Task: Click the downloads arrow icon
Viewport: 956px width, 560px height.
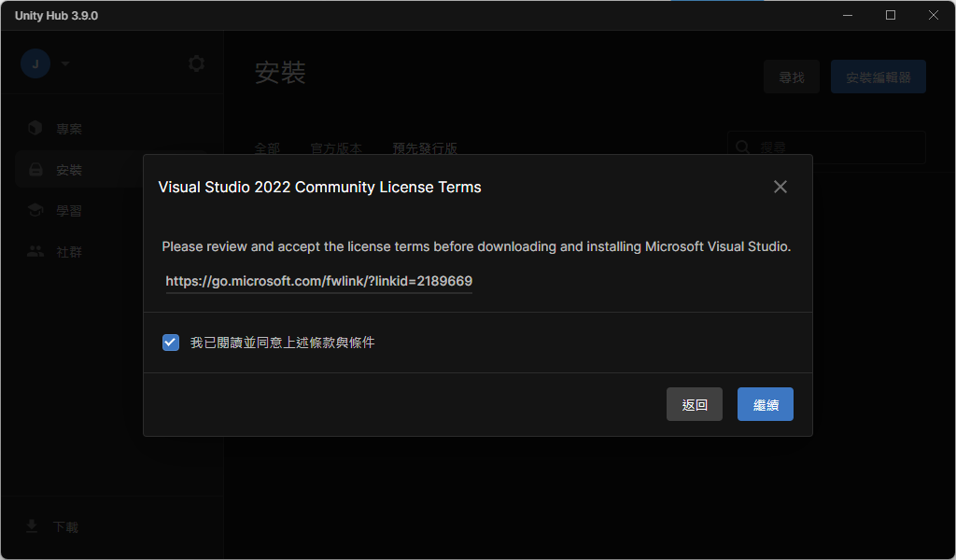Action: coord(32,525)
